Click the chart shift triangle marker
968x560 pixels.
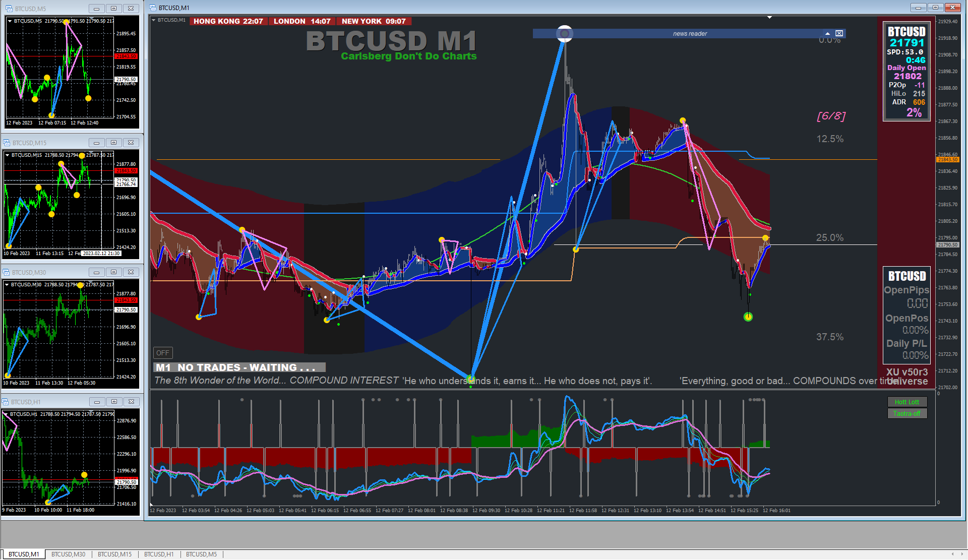[x=769, y=18]
